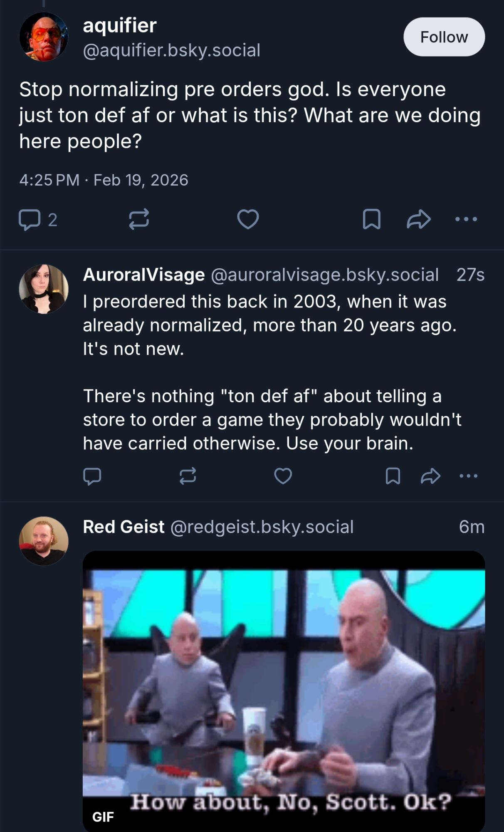Open more options on AuroralVisage's reply

(469, 476)
